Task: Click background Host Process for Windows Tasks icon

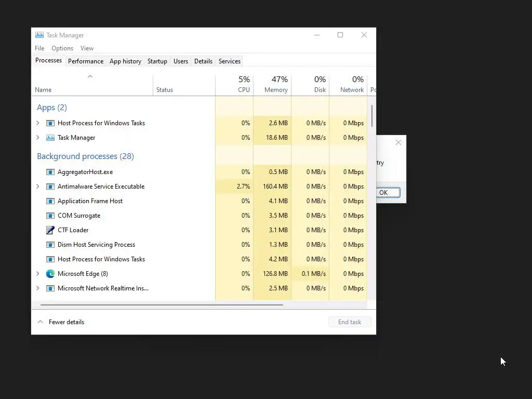Action: click(x=50, y=259)
